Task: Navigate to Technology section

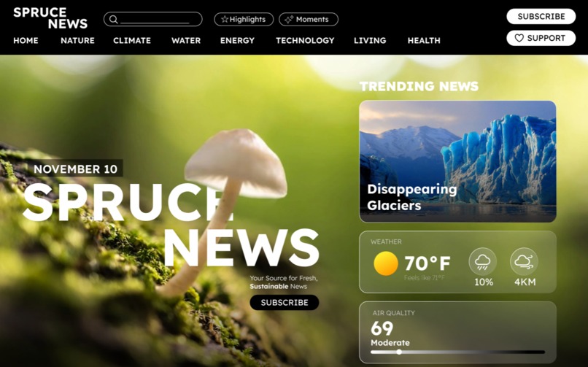Action: 305,40
